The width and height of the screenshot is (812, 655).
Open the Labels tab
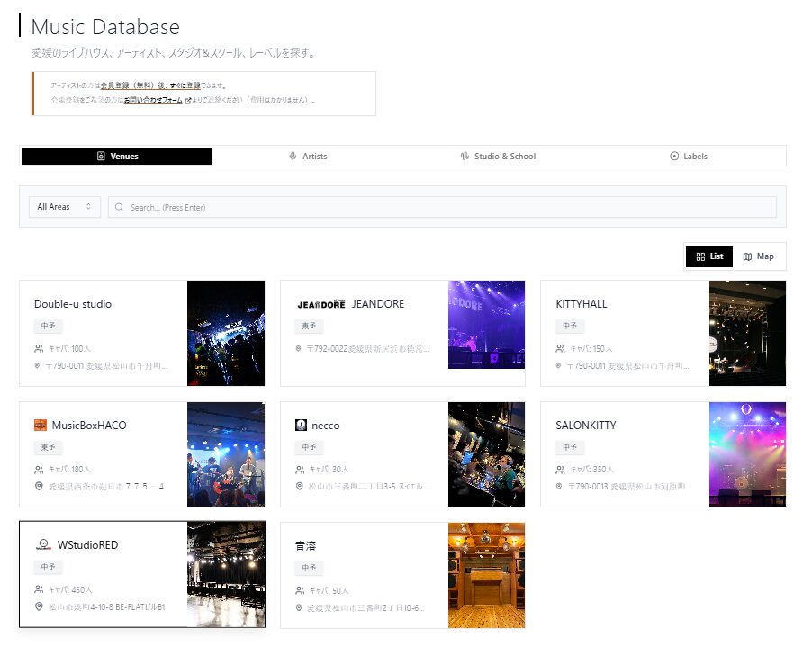689,157
